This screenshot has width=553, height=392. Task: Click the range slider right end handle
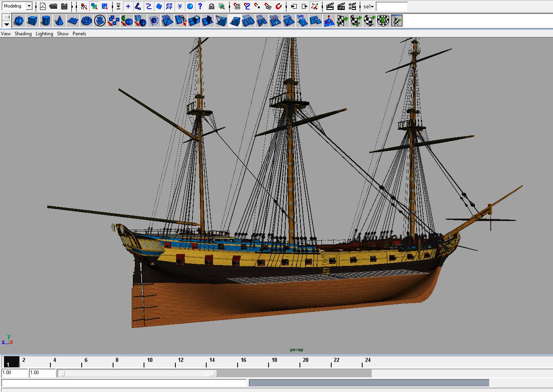tap(213, 373)
